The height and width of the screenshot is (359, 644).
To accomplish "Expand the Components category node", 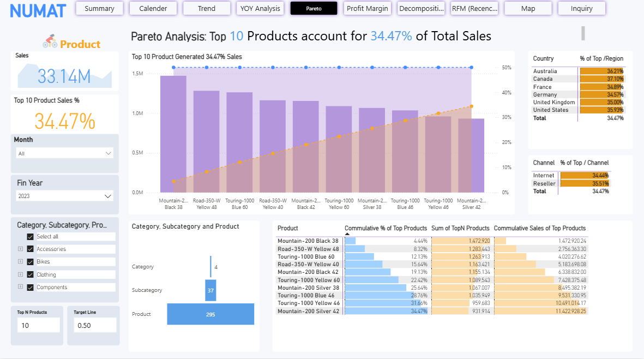I will tap(20, 286).
